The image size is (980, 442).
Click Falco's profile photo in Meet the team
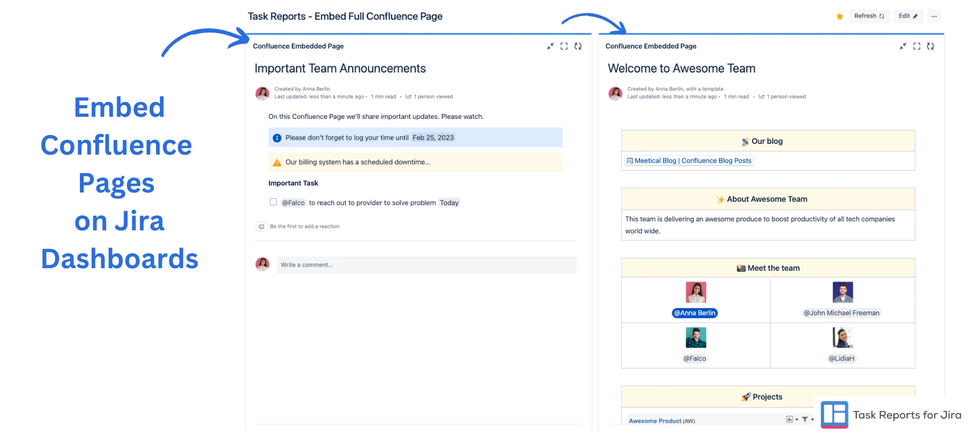click(696, 337)
